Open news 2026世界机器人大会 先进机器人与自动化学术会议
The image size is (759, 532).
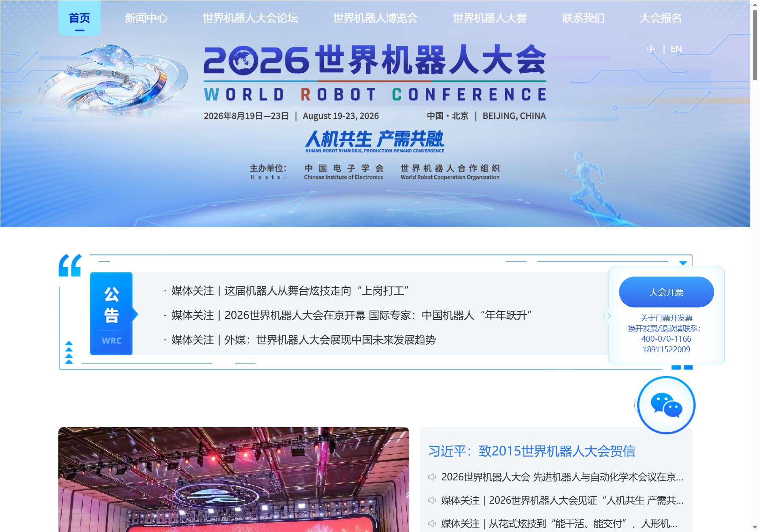pyautogui.click(x=562, y=477)
